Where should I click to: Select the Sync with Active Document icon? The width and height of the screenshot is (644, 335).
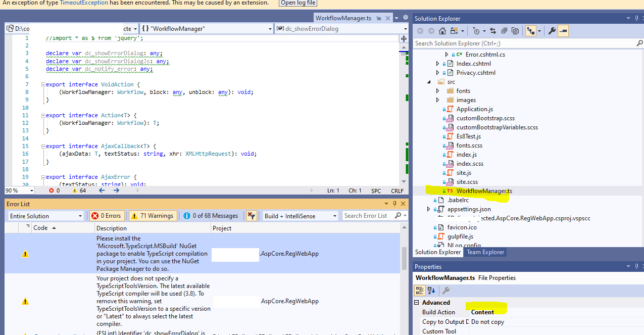(x=493, y=30)
